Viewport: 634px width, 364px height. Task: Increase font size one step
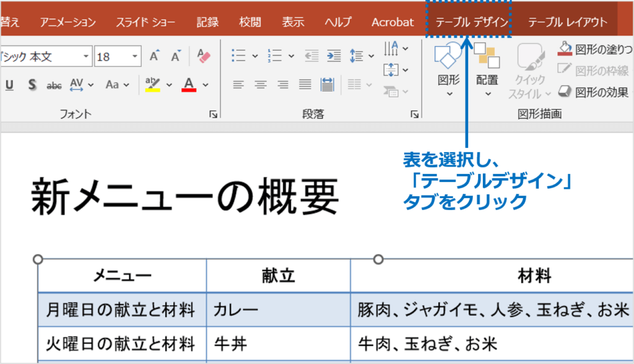[154, 56]
